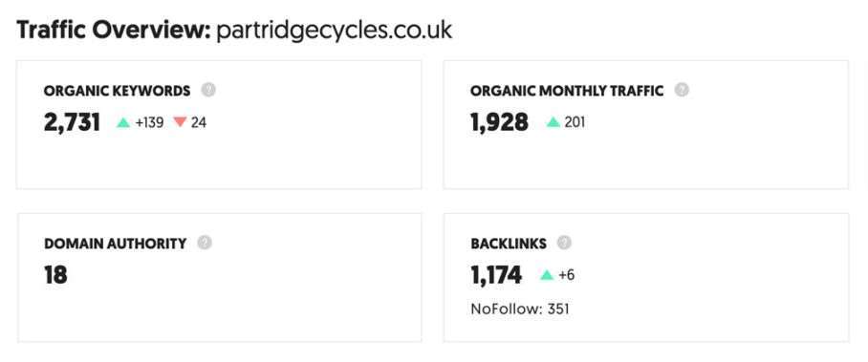Open the 1,928 monthly traffic figure
Screen dimensions: 868x362
[x=499, y=123]
